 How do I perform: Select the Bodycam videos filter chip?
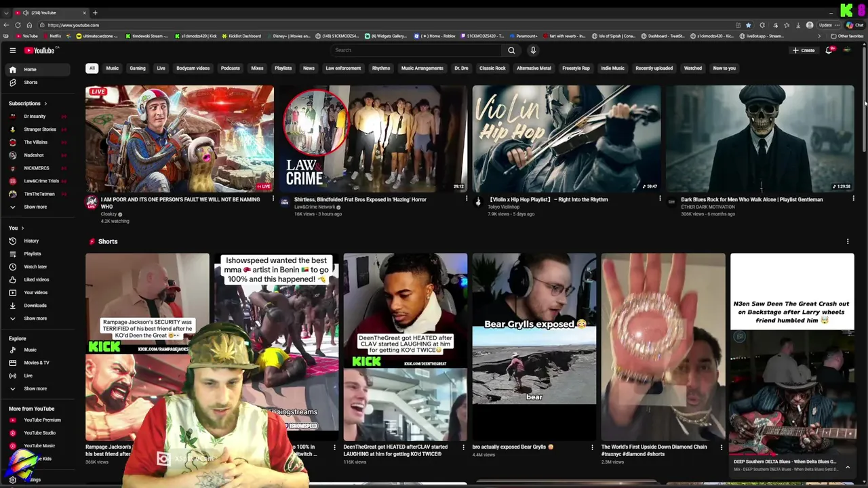coord(193,68)
